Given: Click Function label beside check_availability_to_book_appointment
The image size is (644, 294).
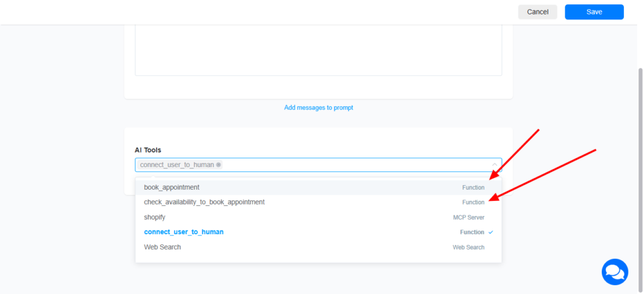Looking at the screenshot, I should coord(473,202).
